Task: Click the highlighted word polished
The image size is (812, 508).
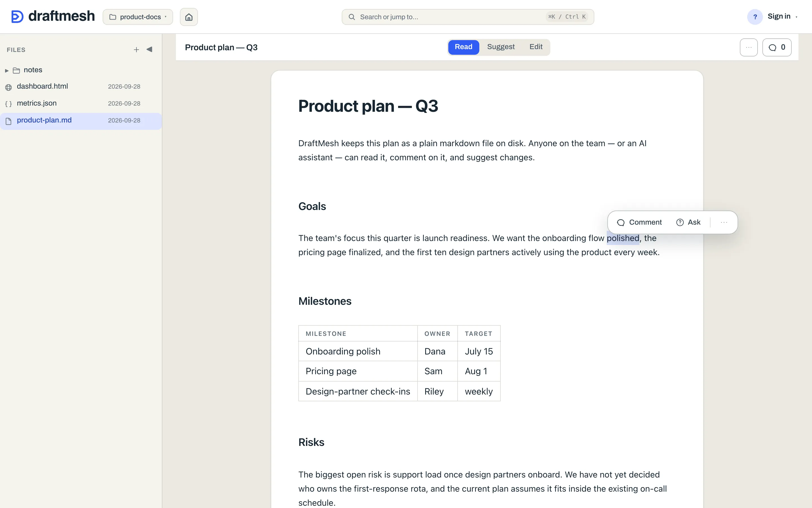Action: pyautogui.click(x=623, y=238)
